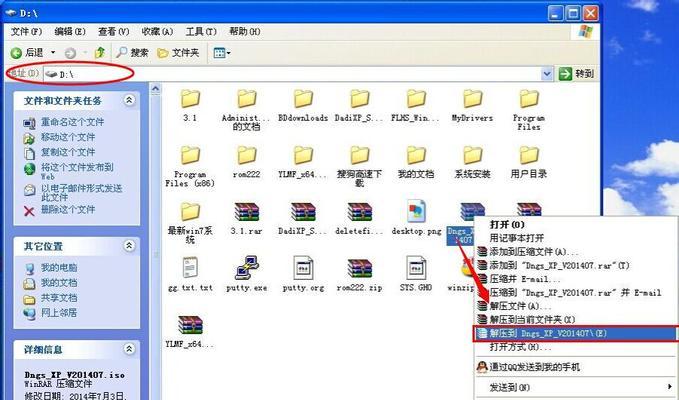Open the 最新win7系统 folder

tap(190, 223)
